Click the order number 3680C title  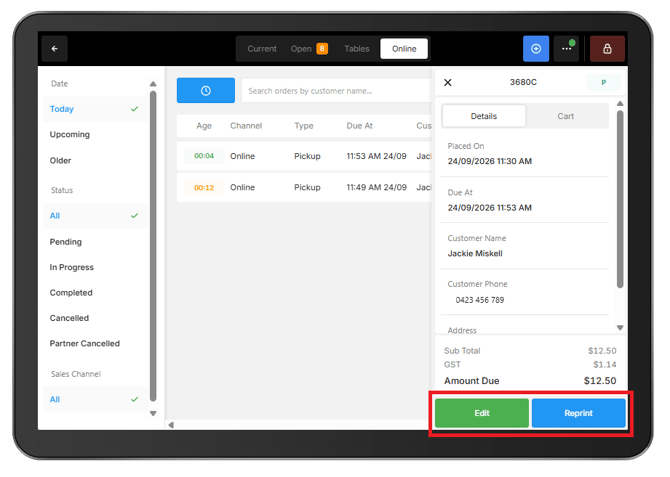click(523, 82)
